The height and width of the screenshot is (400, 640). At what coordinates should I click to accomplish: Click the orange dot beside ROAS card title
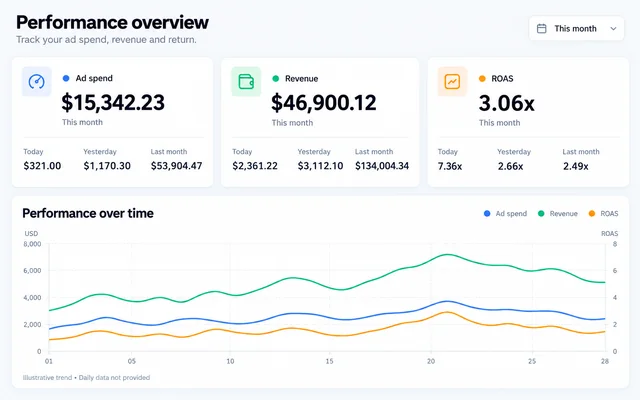point(482,78)
